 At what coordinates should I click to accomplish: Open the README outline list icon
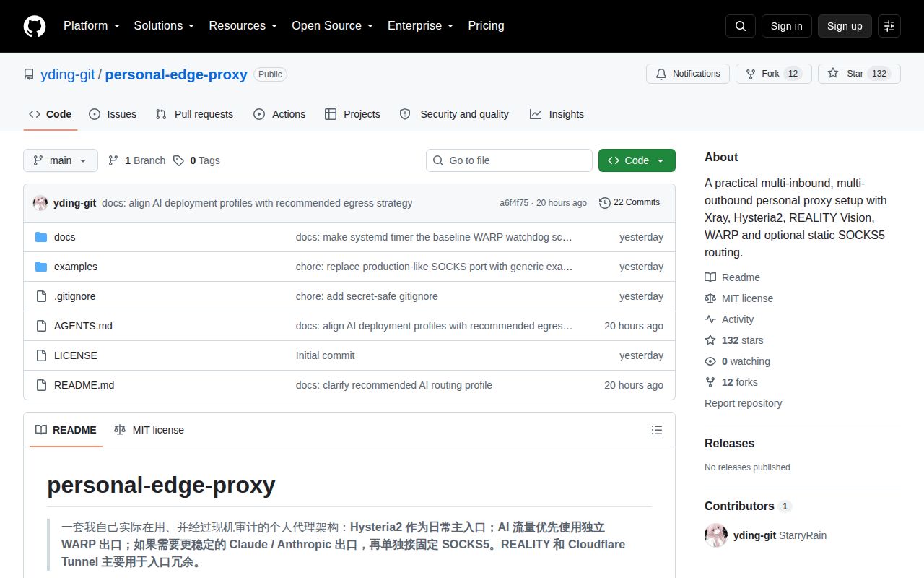click(x=657, y=430)
